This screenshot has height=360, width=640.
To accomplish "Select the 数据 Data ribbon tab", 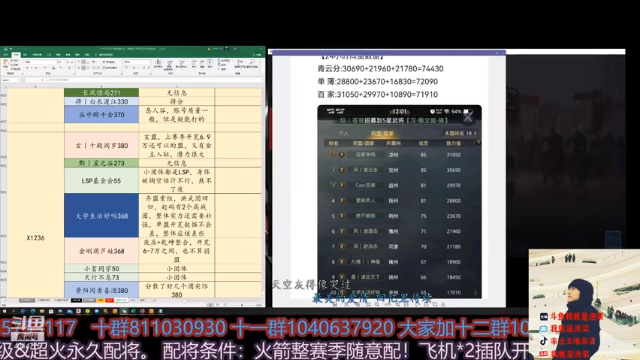I will pos(58,55).
